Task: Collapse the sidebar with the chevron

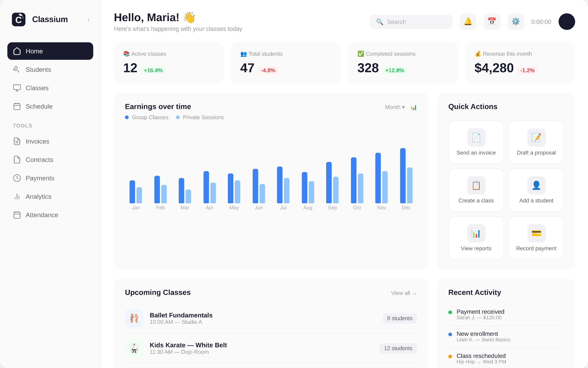Action: point(89,20)
